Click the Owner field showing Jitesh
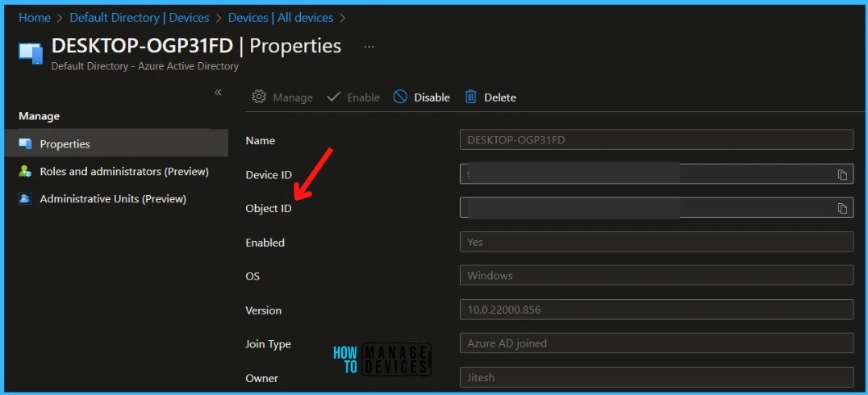868x395 pixels. [x=657, y=377]
